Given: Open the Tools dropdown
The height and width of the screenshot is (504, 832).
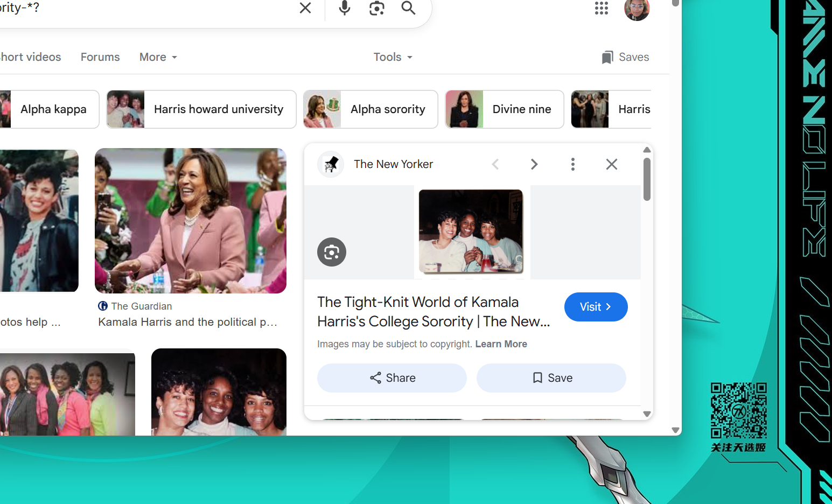Looking at the screenshot, I should (x=393, y=57).
